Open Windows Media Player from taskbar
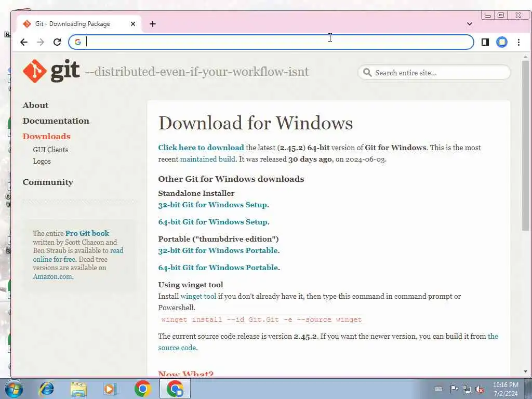Viewport: 532px width, 399px height. pyautogui.click(x=110, y=389)
